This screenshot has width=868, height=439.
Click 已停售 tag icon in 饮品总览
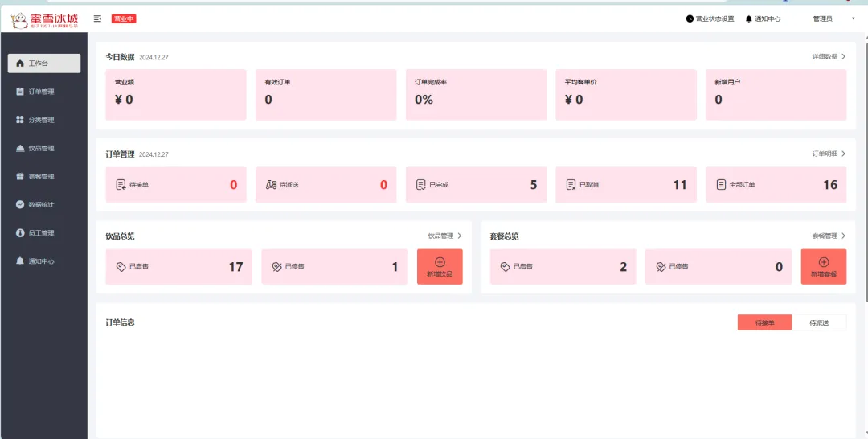276,267
